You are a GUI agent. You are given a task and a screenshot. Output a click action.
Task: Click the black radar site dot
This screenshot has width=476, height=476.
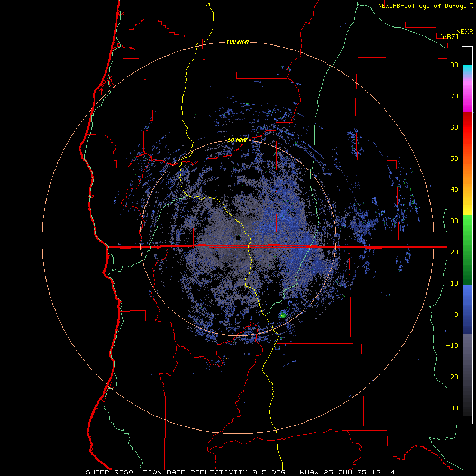238,237
